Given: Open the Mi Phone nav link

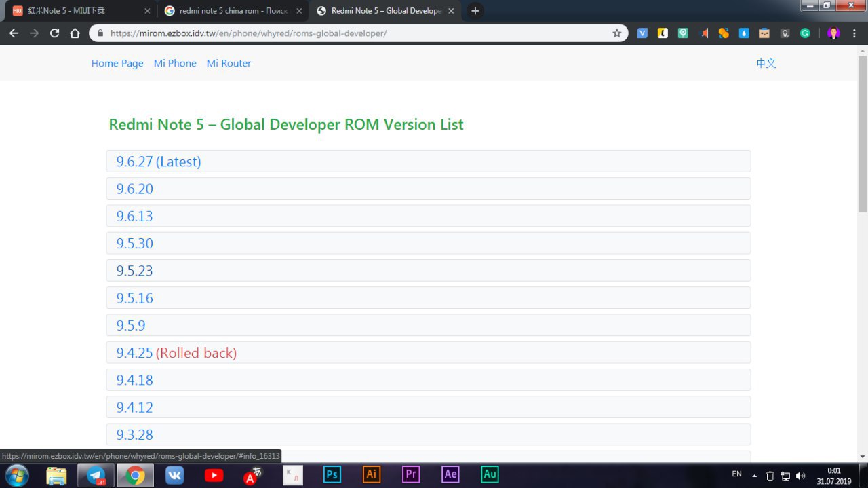Looking at the screenshot, I should point(175,63).
